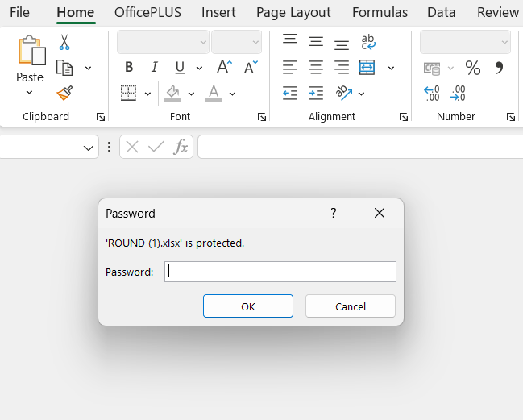The image size is (523, 420).
Task: Expand Accounting Format options arrow
Action: (x=450, y=68)
